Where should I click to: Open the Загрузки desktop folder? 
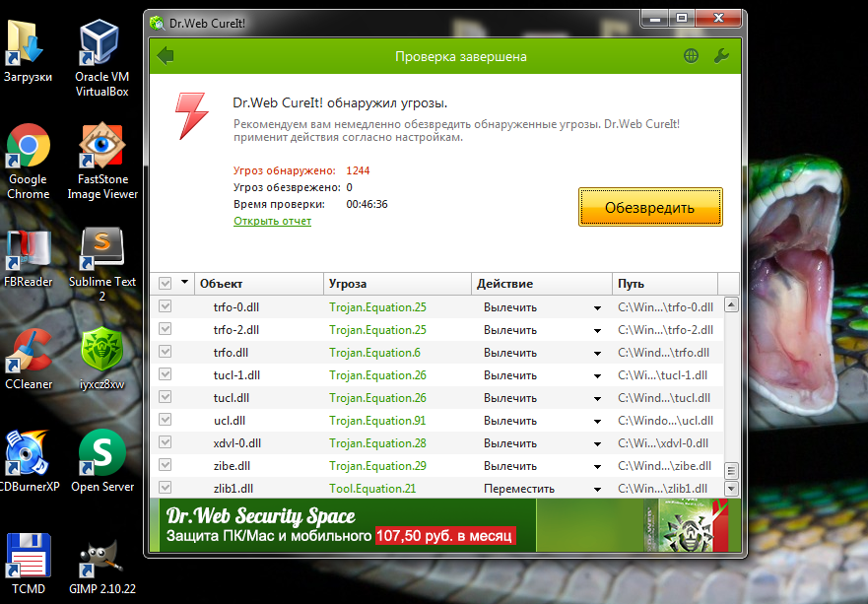tap(28, 51)
